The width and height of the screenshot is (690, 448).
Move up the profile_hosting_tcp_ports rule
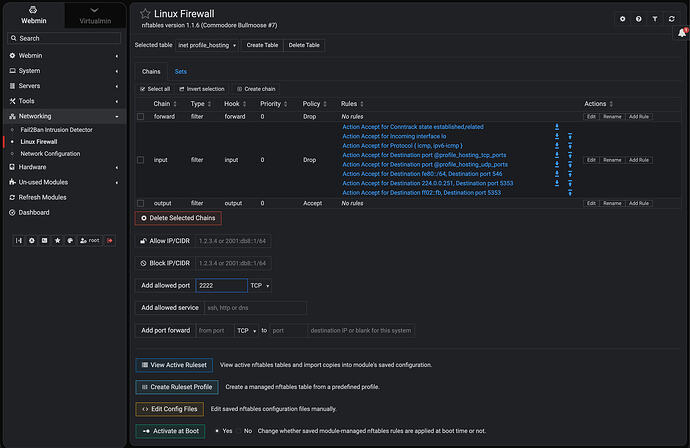pyautogui.click(x=570, y=155)
